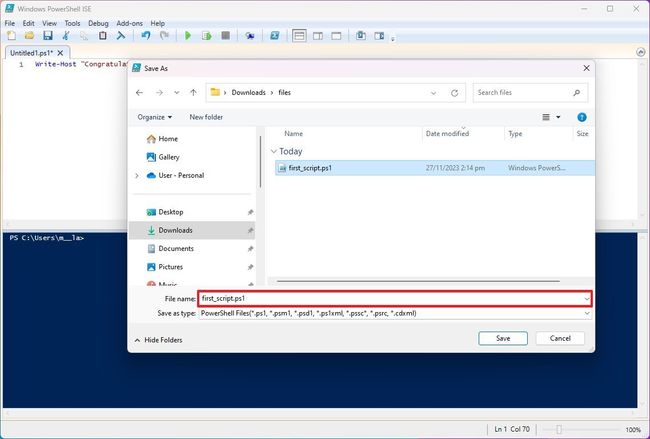Image resolution: width=650 pixels, height=439 pixels.
Task: Select first_script.ps1 in file list
Action: point(434,168)
